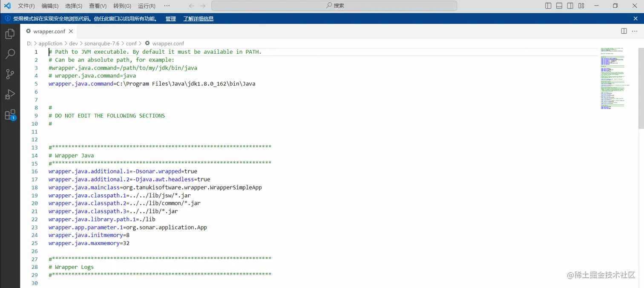
Task: Toggle the secondary side bar visibility
Action: point(570,6)
